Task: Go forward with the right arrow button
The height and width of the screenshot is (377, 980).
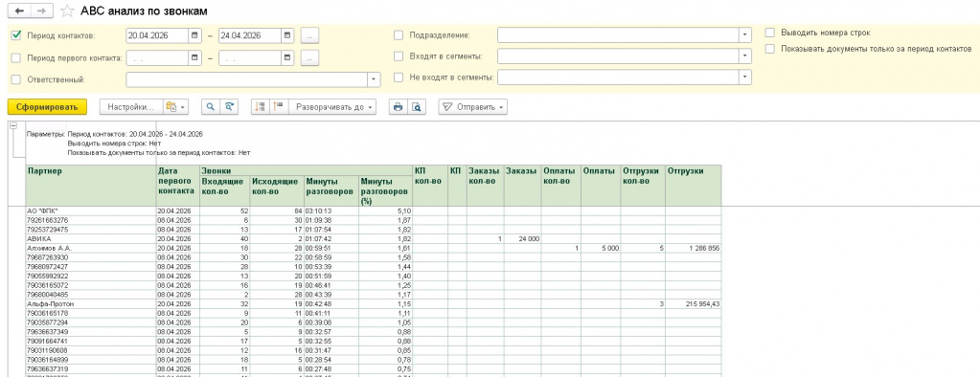Action: coord(41,11)
